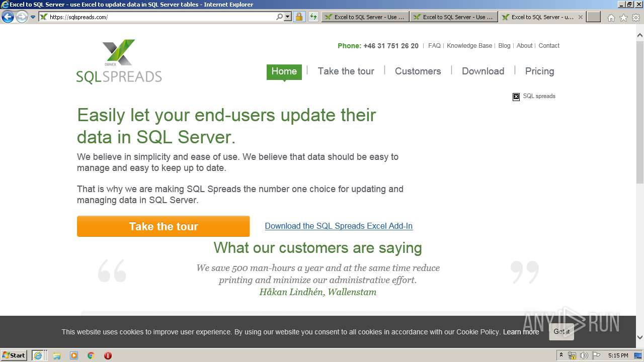Viewport: 644px width, 362px height.
Task: Click the red Opera taskbar icon
Action: click(108, 355)
